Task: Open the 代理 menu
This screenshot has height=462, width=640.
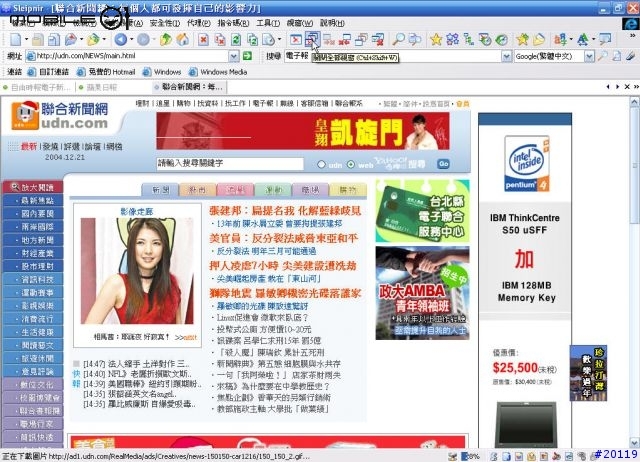Action: click(x=199, y=23)
